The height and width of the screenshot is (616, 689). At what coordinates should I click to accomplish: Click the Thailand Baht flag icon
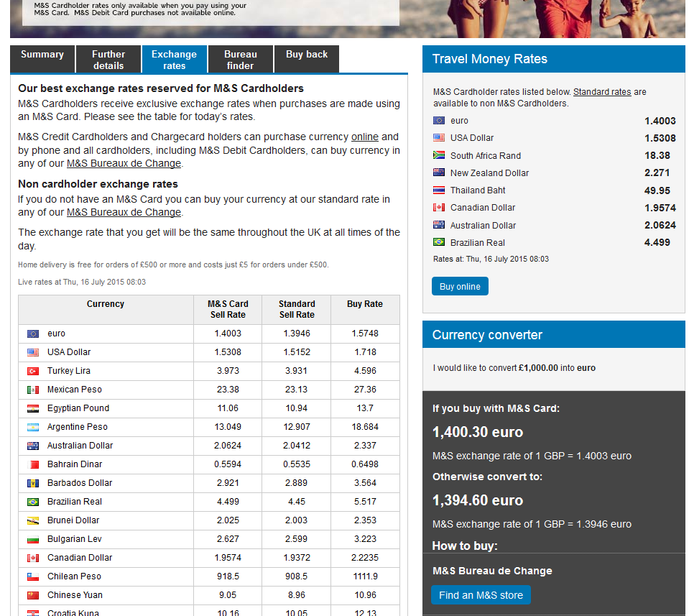[x=439, y=190]
